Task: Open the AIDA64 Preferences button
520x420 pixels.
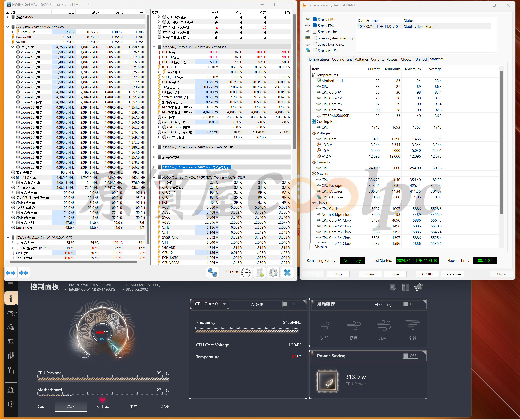Action: (452, 274)
